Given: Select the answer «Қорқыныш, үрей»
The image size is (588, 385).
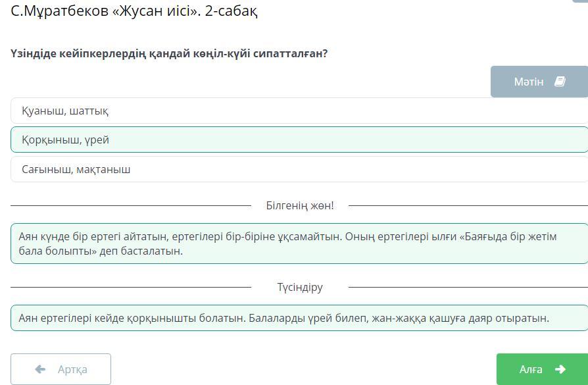Looking at the screenshot, I should point(299,140).
